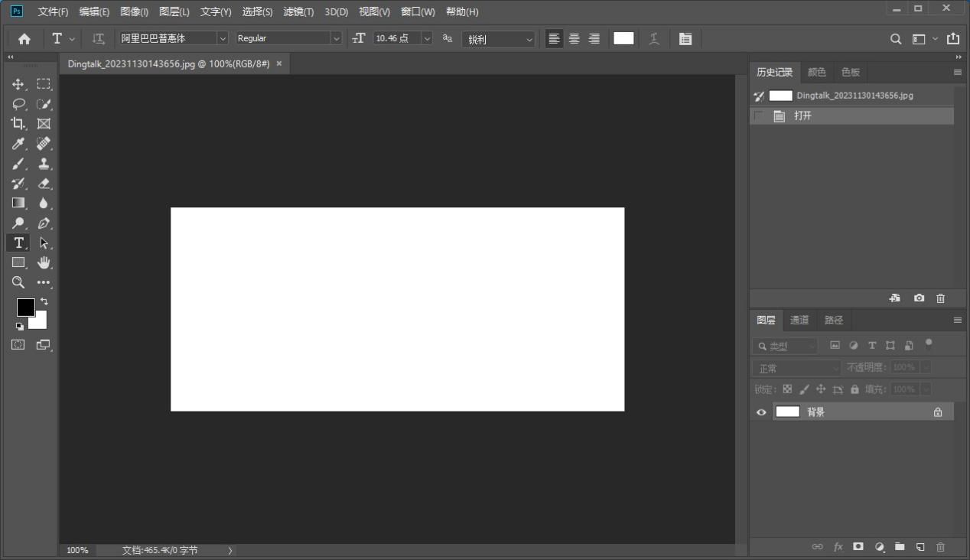Viewport: 970px width, 560px height.
Task: Create a new layer
Action: pos(920,547)
